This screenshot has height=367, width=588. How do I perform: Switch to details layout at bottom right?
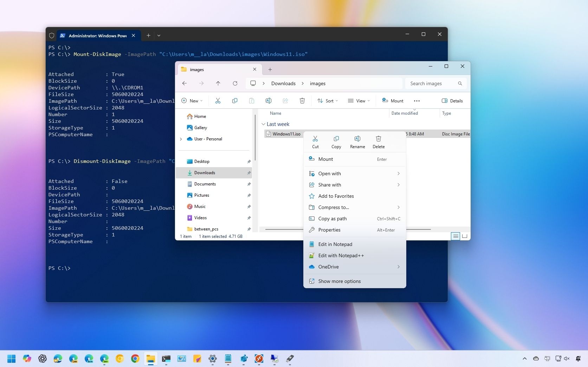455,236
